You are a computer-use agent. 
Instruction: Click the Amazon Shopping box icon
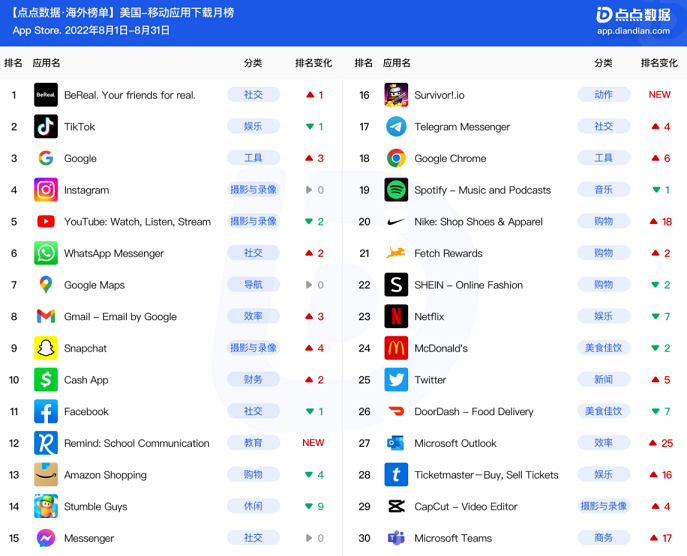[x=46, y=475]
